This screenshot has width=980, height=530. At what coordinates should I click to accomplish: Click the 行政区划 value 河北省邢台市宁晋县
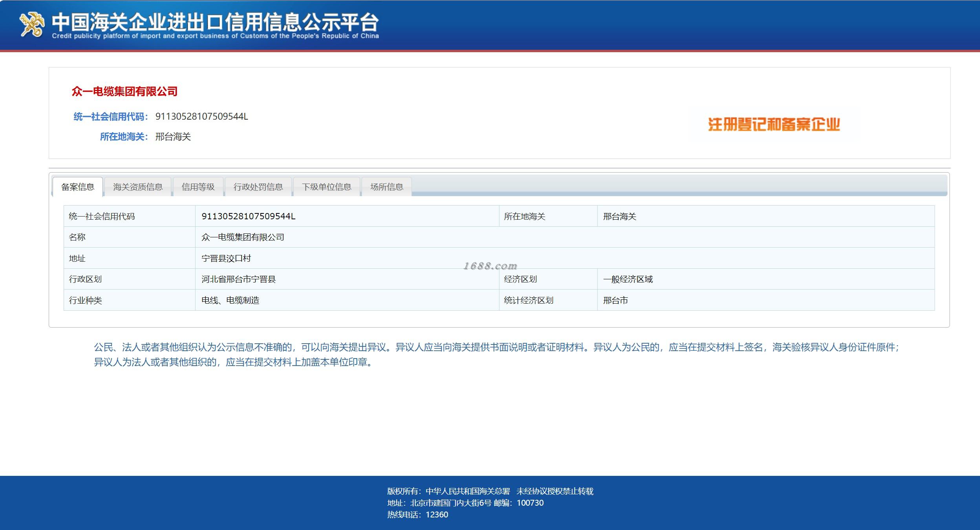pyautogui.click(x=239, y=279)
